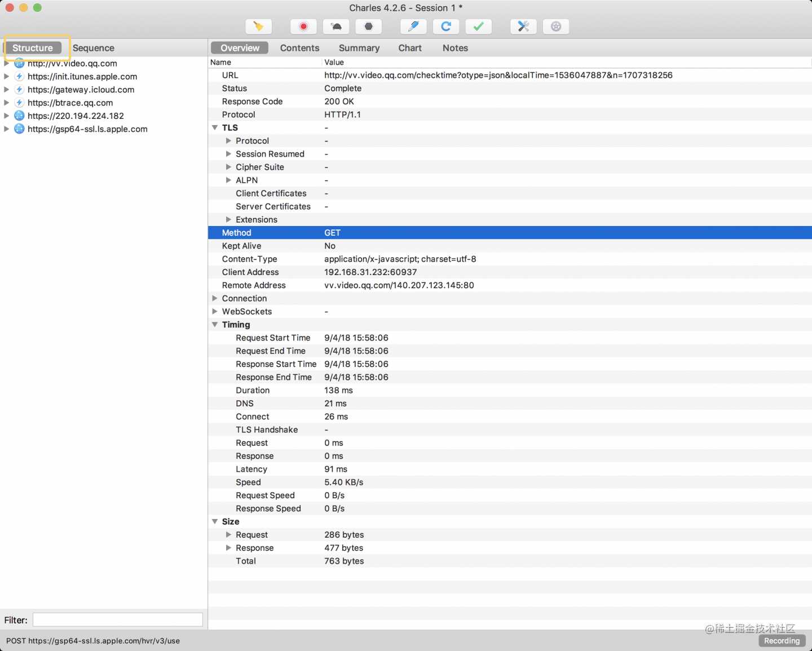Screen dimensions: 812x651
Task: Select the Client Address row
Action: pyautogui.click(x=510, y=272)
